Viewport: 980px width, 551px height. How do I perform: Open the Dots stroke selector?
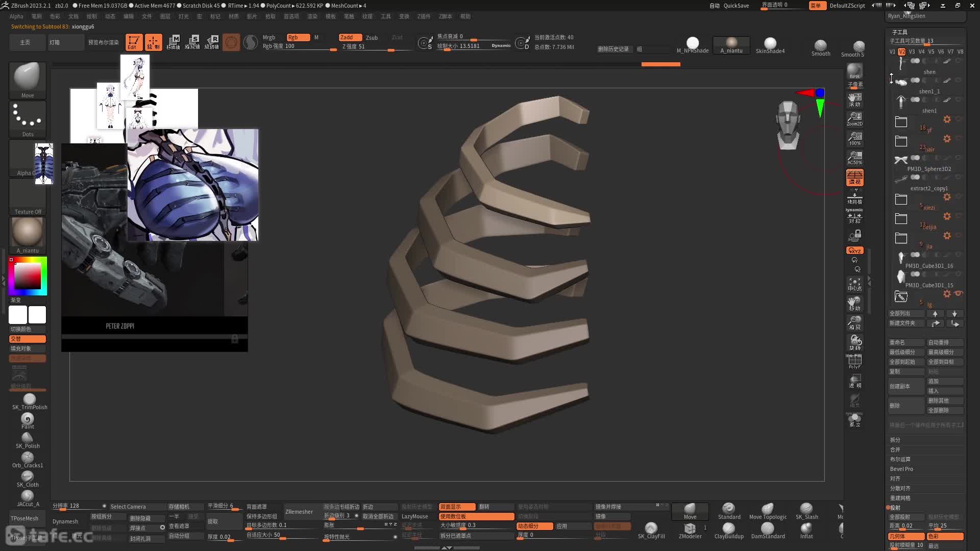(x=28, y=119)
